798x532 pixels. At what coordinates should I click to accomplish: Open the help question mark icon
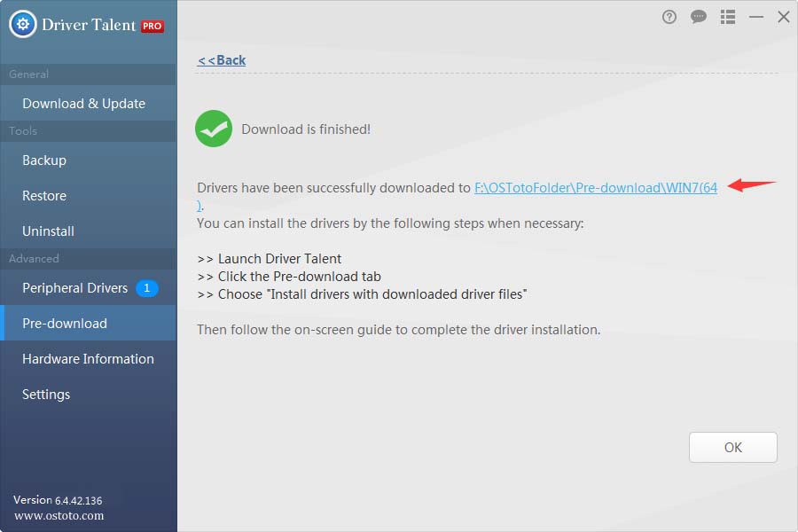point(669,18)
